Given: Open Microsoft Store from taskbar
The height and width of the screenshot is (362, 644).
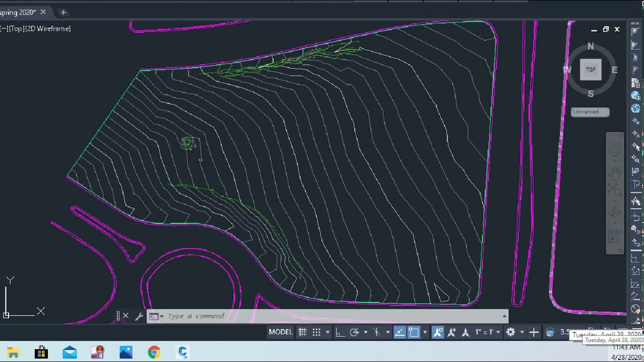Looking at the screenshot, I should pyautogui.click(x=41, y=352).
